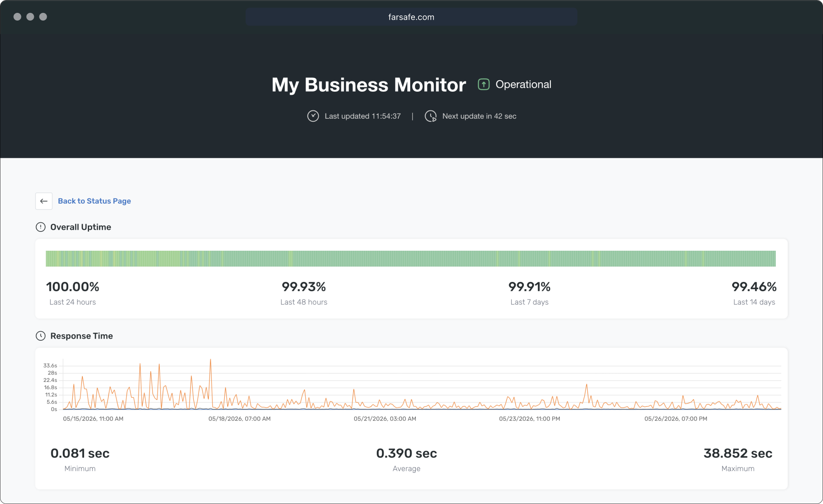Click the Last updated checkmark clock icon
Viewport: 823px width, 504px height.
point(313,116)
